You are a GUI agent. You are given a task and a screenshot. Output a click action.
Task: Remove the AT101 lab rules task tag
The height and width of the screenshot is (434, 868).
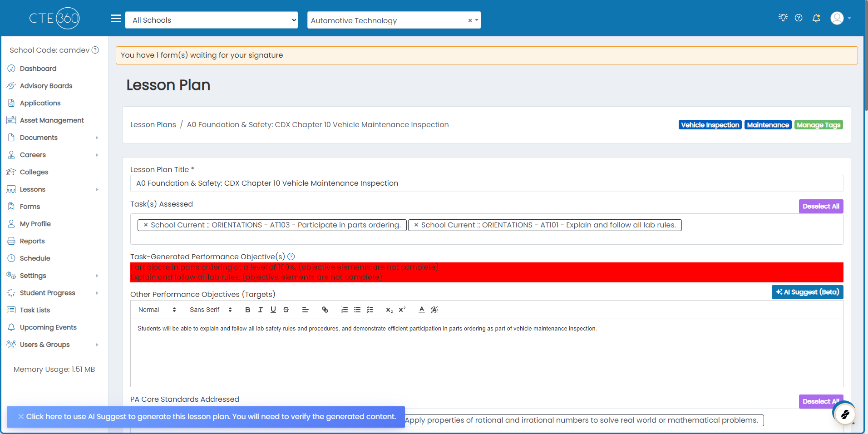point(416,225)
